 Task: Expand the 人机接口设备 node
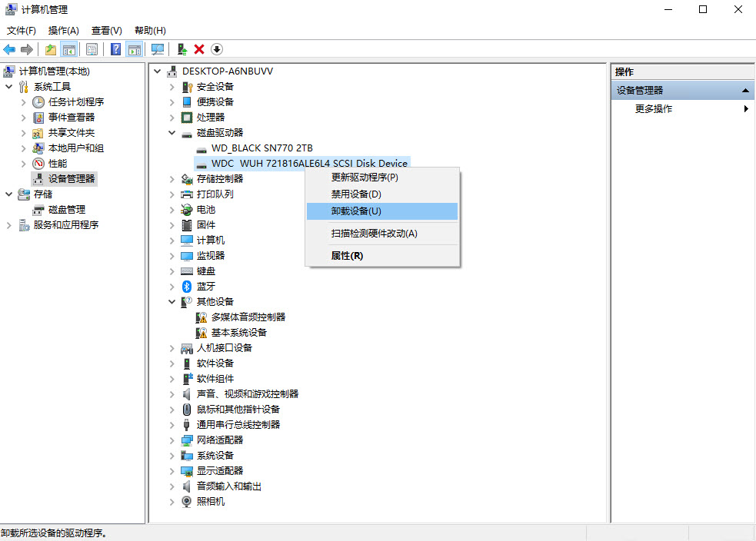point(172,348)
